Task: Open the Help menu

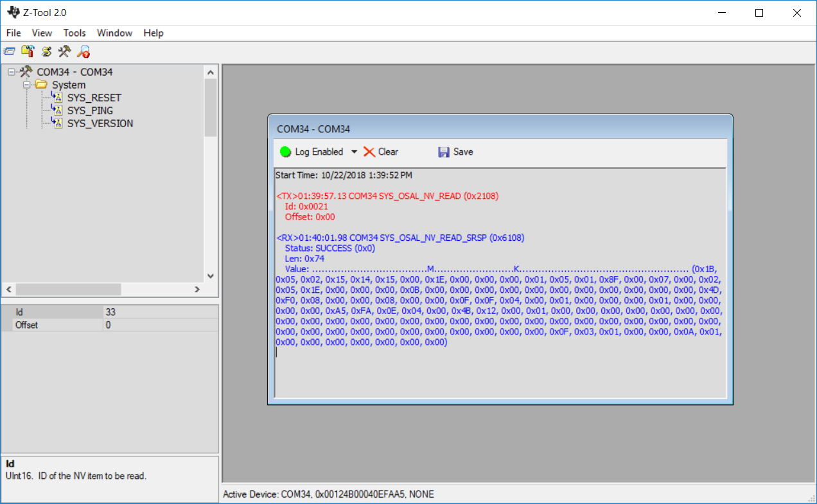Action: (x=153, y=33)
